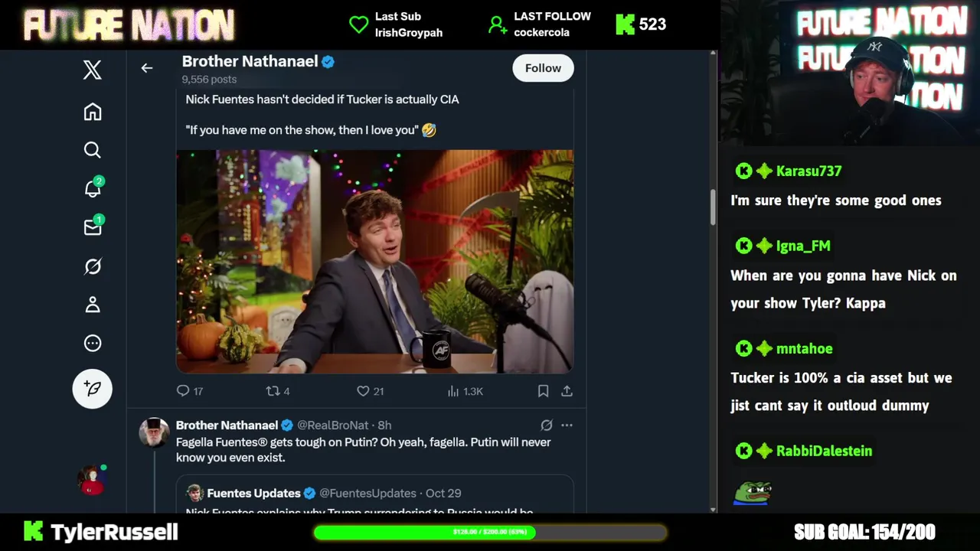
Task: Open the three-dot menu on 8h tweet
Action: point(567,425)
